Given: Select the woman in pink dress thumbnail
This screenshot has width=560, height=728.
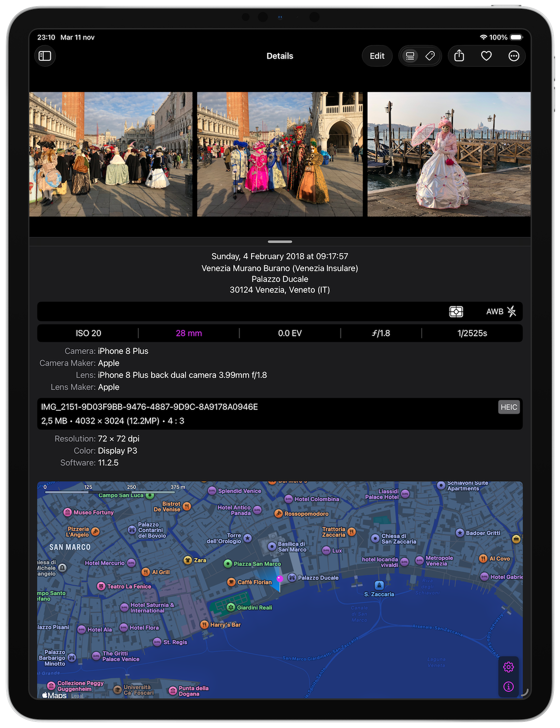Looking at the screenshot, I should (x=448, y=153).
